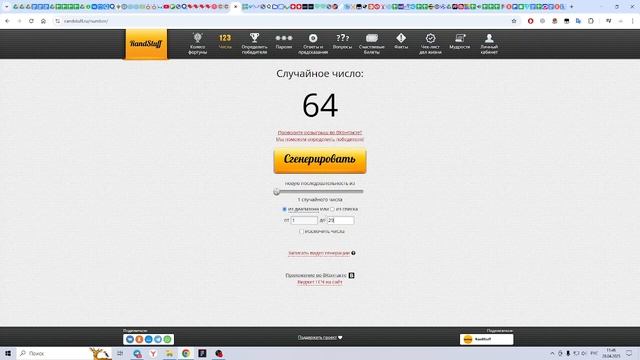The height and width of the screenshot is (360, 640).
Task: Click the embed generator on site link
Action: point(320,282)
